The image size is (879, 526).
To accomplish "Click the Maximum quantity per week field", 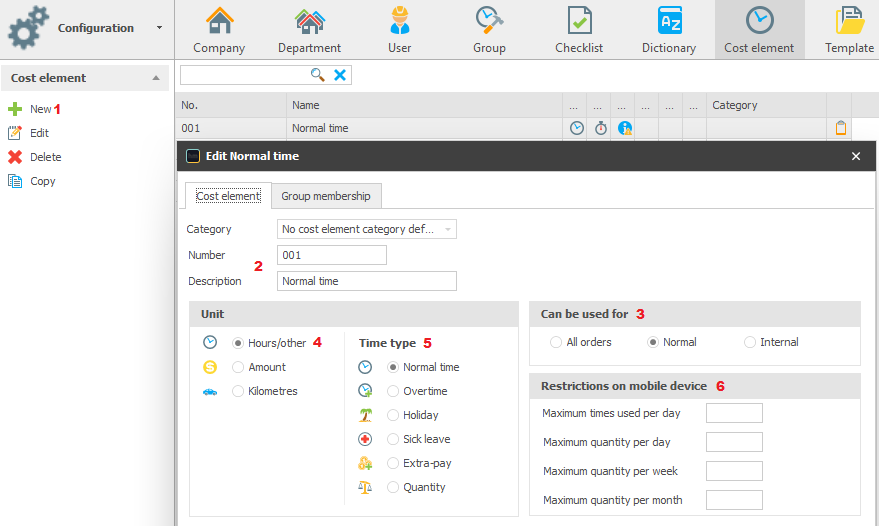I will point(734,471).
